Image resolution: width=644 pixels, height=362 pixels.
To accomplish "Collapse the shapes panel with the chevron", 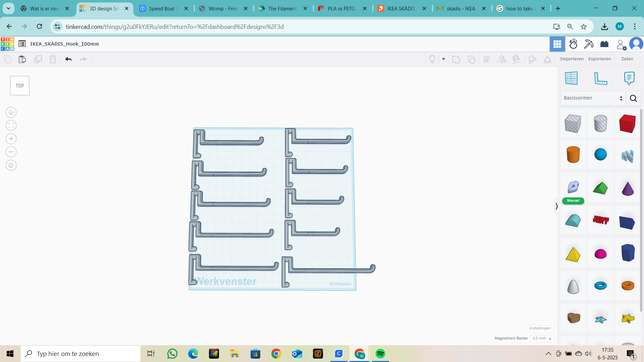I will [556, 206].
